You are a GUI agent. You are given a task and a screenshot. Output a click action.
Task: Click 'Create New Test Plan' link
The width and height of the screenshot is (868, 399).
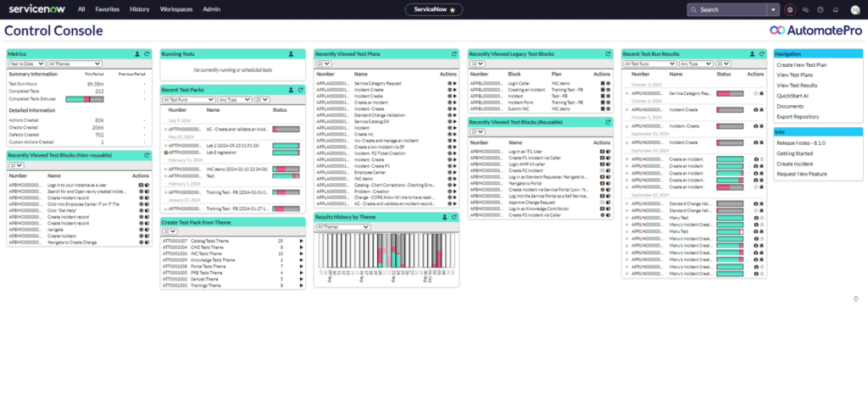click(802, 64)
